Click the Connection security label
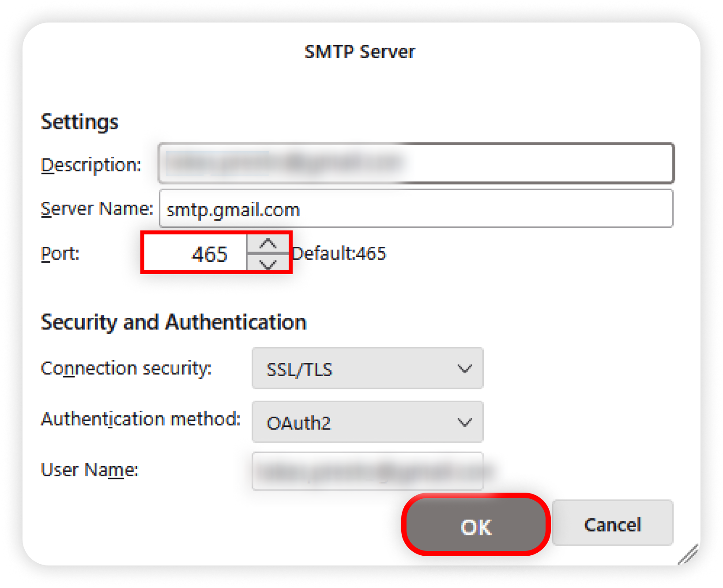723x588 pixels. (126, 368)
